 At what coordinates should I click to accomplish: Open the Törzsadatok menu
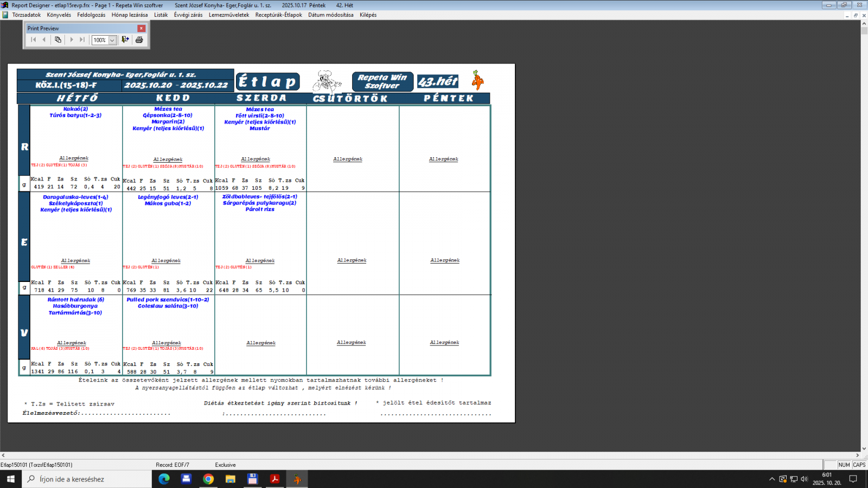26,15
